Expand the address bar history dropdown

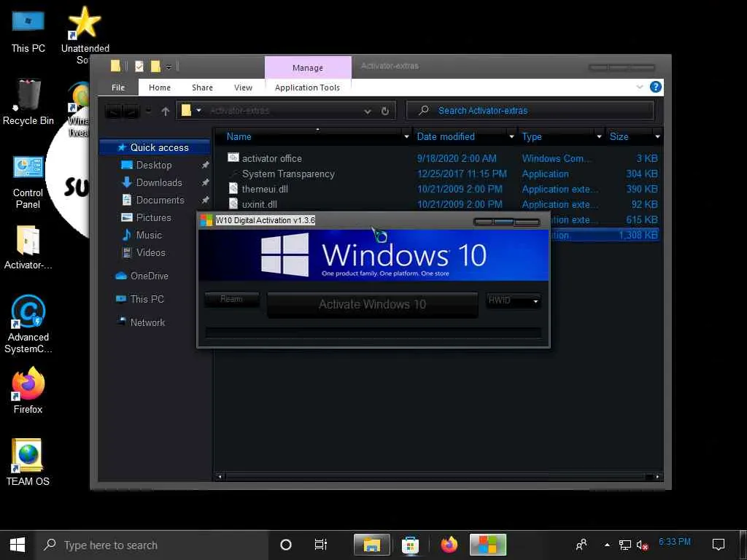click(x=368, y=112)
